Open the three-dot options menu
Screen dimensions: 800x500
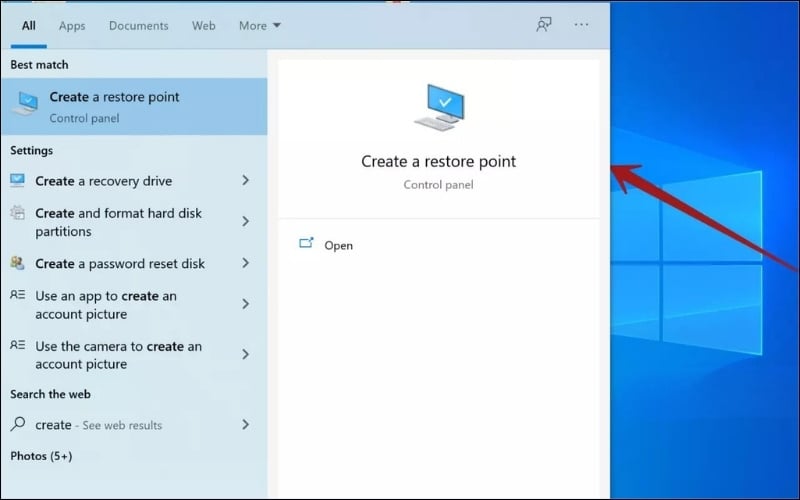click(581, 24)
